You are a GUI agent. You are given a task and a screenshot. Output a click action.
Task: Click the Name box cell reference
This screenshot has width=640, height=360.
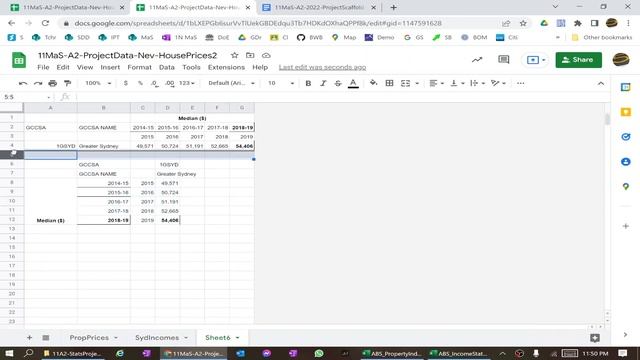pyautogui.click(x=27, y=97)
